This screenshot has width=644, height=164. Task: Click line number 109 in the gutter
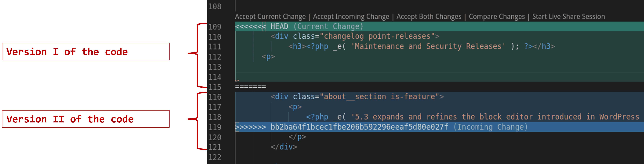point(215,27)
